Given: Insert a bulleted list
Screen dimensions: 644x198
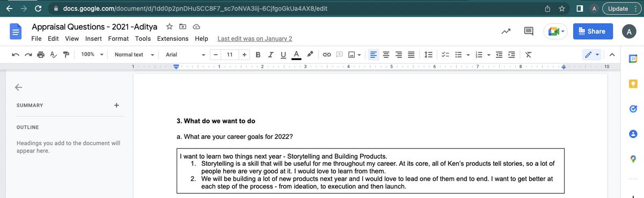Looking at the screenshot, I should click(459, 54).
